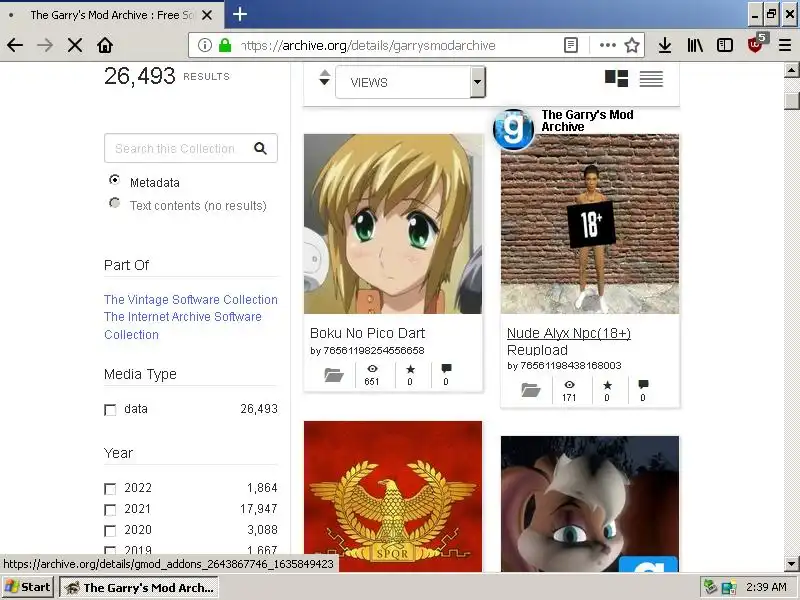This screenshot has height=600, width=800.
Task: Open The Internet Archive Software Collection link
Action: coord(183,326)
